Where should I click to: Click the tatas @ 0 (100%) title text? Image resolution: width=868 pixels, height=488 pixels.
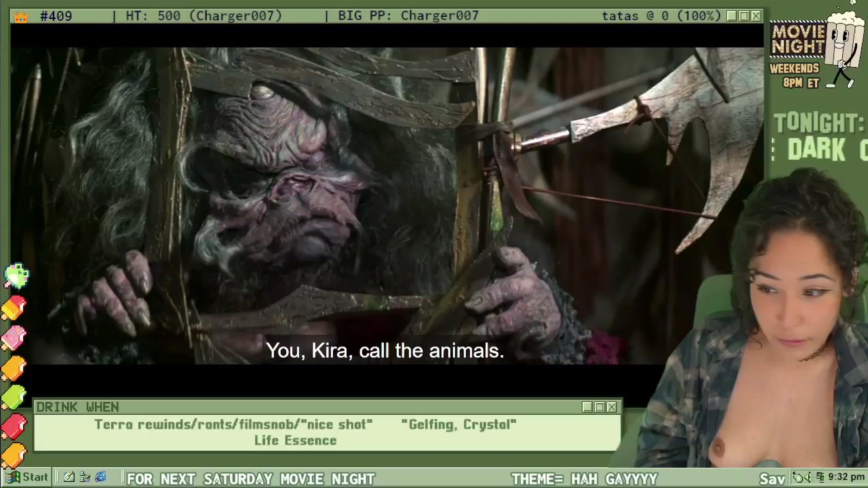(661, 16)
